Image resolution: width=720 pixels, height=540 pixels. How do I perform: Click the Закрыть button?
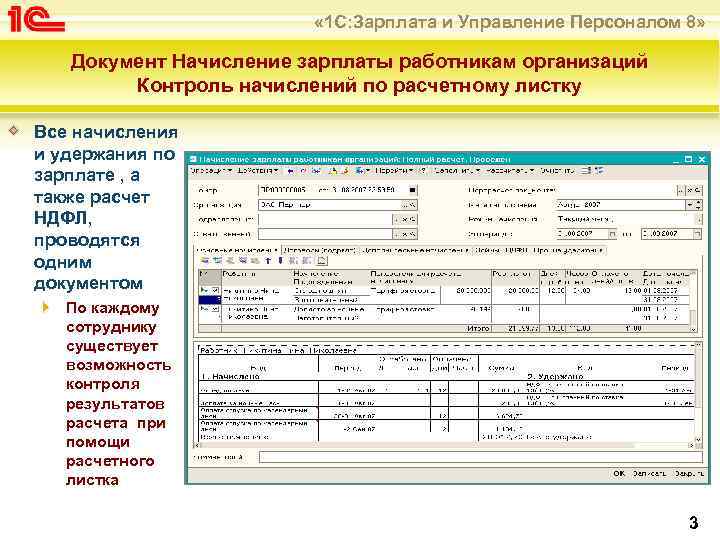(x=688, y=473)
